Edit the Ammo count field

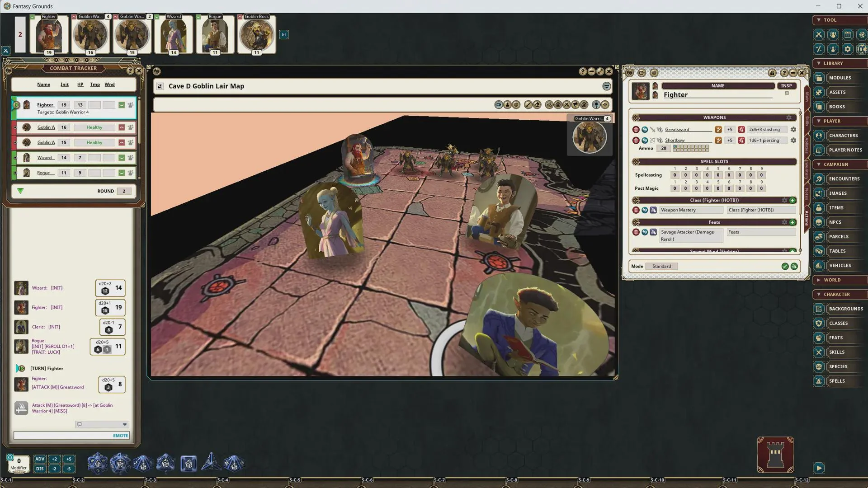(664, 148)
